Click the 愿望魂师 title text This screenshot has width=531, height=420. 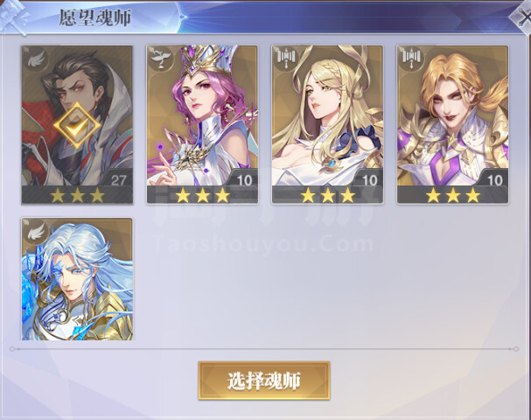tap(95, 17)
